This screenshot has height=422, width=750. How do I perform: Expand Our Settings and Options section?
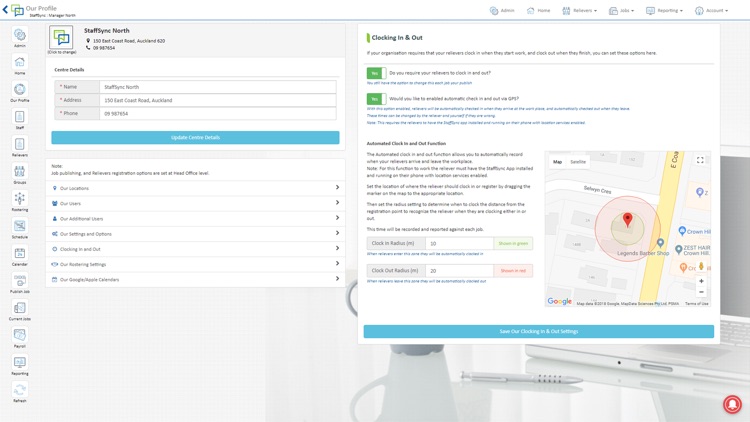point(195,234)
